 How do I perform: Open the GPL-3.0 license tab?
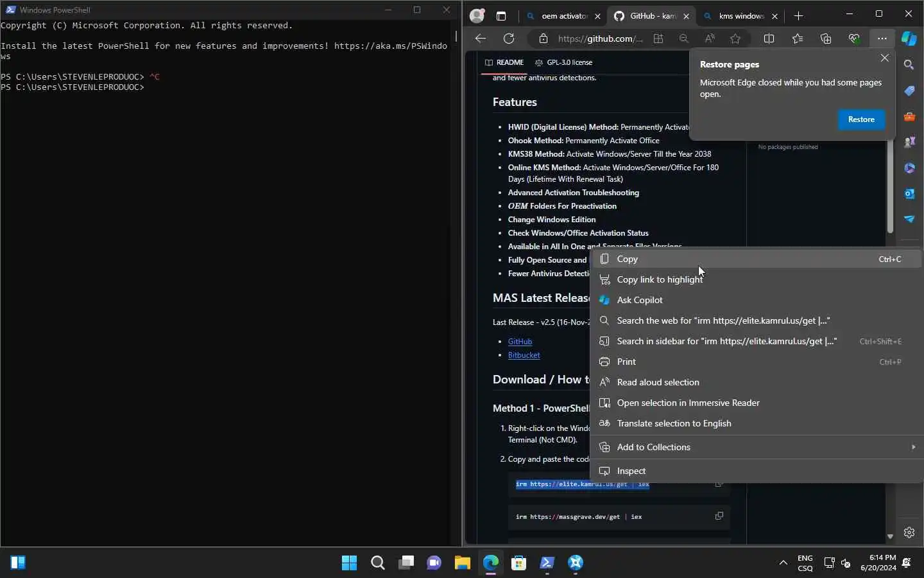tap(563, 62)
